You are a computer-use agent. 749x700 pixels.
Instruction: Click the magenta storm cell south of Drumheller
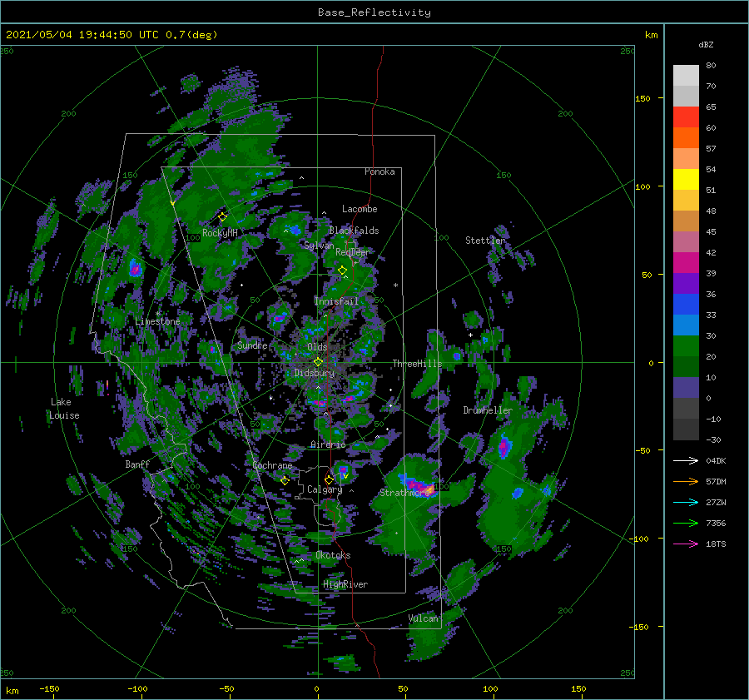pyautogui.click(x=504, y=447)
